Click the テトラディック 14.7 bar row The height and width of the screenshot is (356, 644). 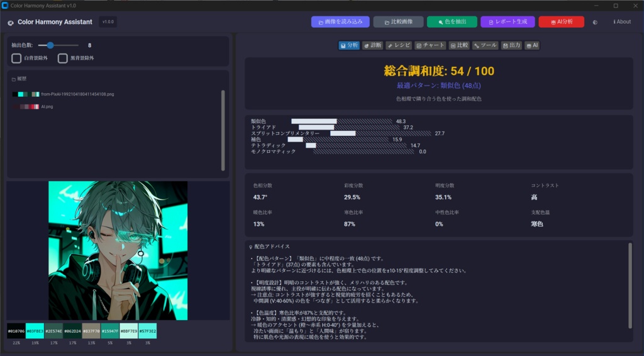click(x=336, y=145)
